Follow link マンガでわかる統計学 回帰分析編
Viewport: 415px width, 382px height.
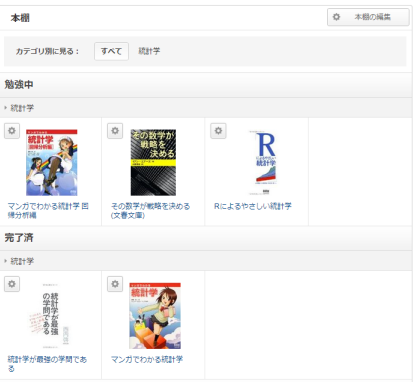(x=48, y=211)
